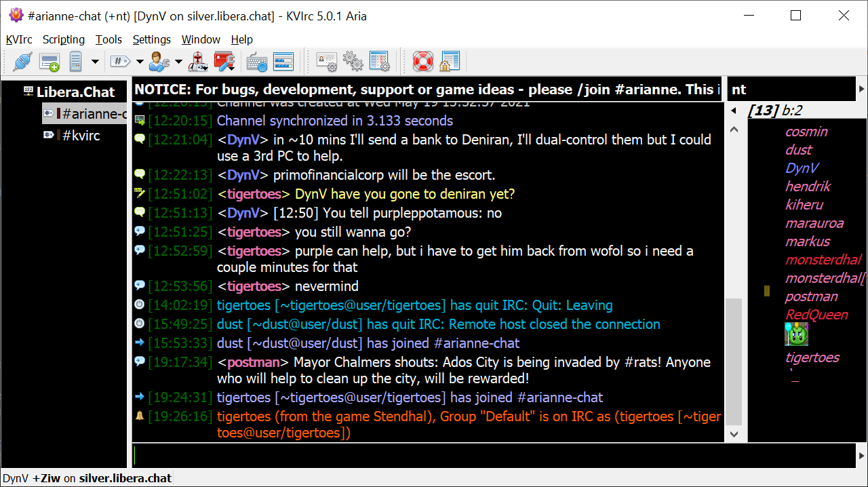
Task: Click join arrow icon at 15:53:33
Action: coord(140,343)
